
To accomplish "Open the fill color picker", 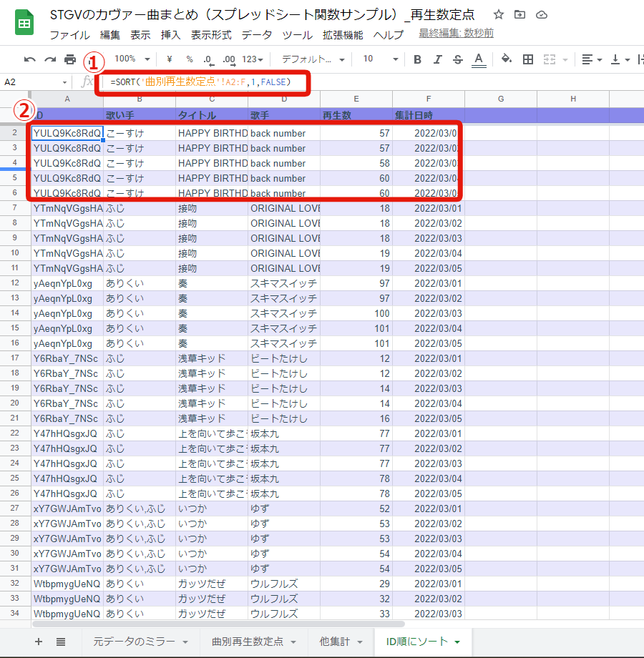I will (507, 59).
